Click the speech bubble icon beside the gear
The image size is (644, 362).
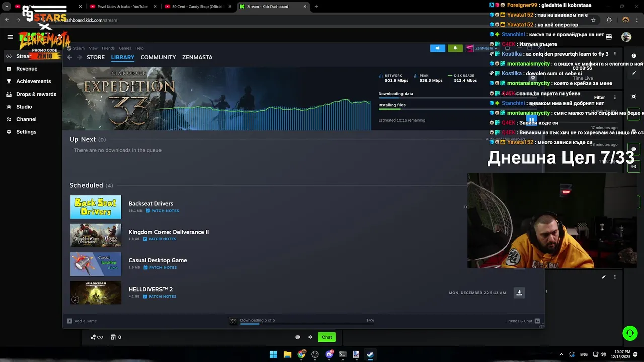pyautogui.click(x=298, y=337)
